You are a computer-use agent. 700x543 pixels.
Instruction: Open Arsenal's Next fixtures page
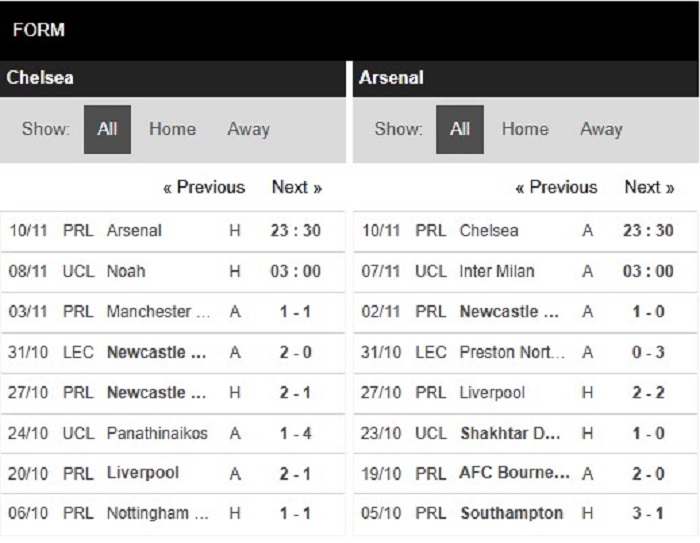point(650,187)
